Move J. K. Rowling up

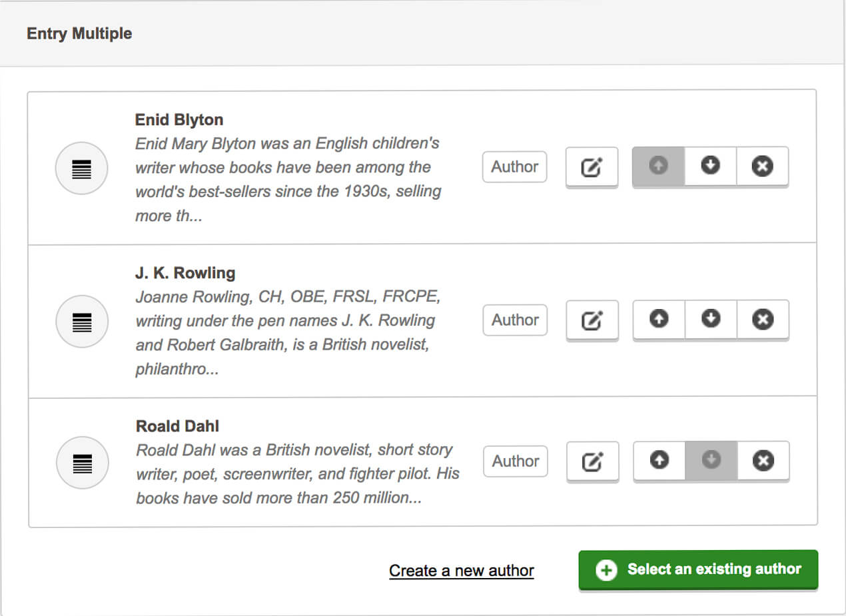click(659, 320)
